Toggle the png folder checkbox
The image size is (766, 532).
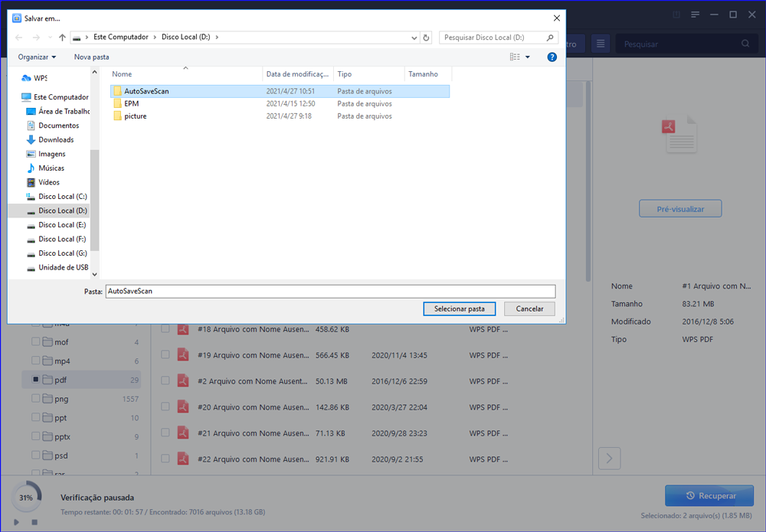click(36, 398)
